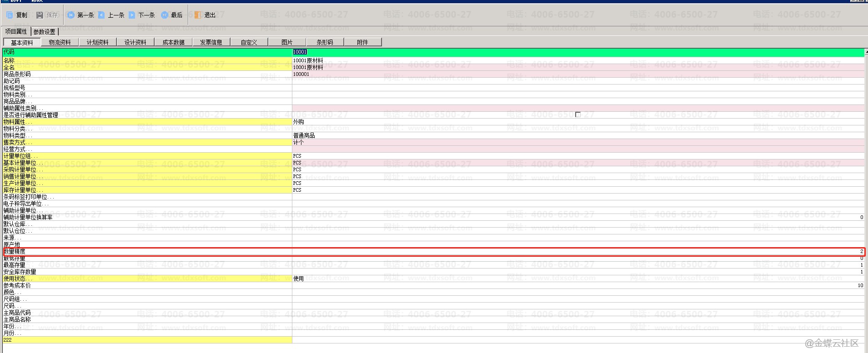868x353 pixels.
Task: Select the 月份 row label
Action: (x=13, y=333)
